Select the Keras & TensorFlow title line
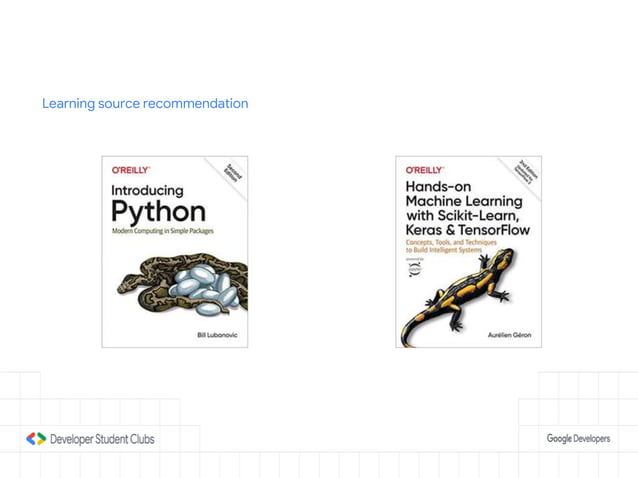This screenshot has width=638, height=478. (468, 230)
